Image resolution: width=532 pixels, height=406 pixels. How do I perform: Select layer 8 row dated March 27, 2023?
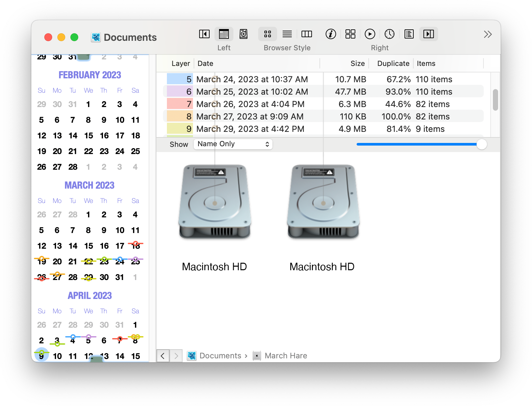point(323,117)
